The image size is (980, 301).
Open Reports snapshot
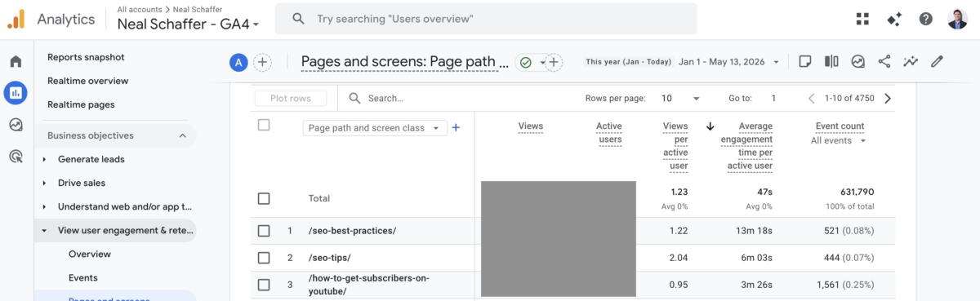(x=86, y=57)
